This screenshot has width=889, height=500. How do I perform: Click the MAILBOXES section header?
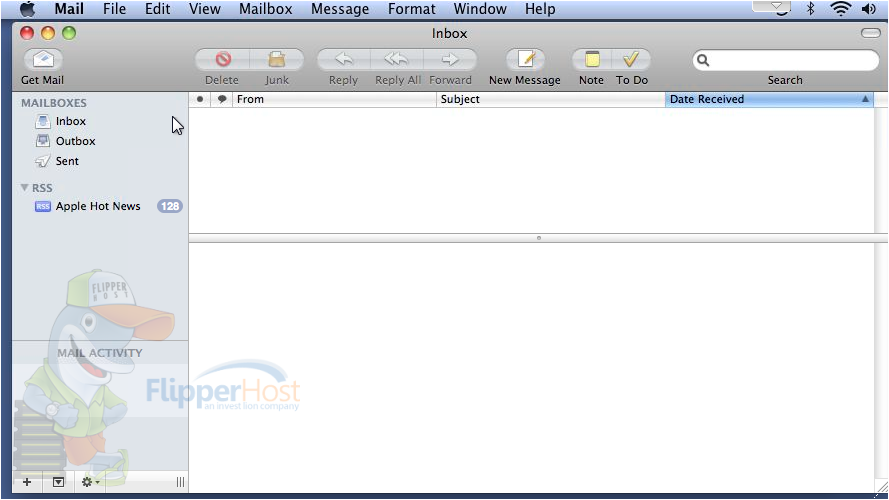coord(54,103)
